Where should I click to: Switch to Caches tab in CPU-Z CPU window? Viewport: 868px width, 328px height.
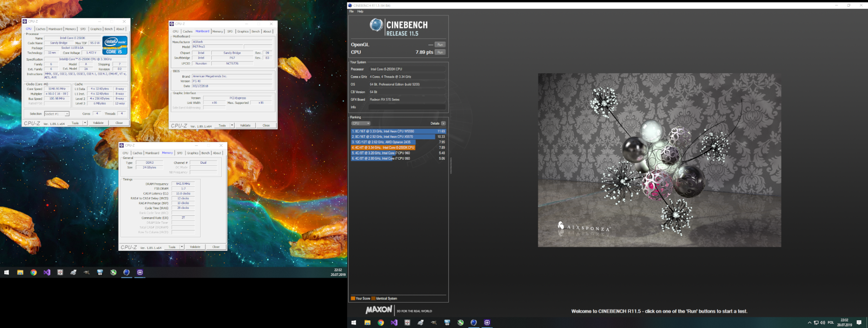click(41, 29)
